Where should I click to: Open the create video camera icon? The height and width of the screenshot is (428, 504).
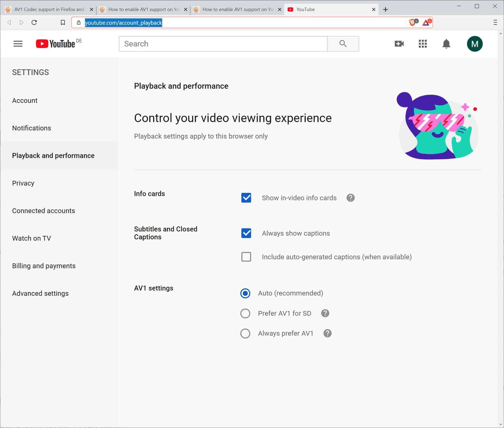pos(399,44)
